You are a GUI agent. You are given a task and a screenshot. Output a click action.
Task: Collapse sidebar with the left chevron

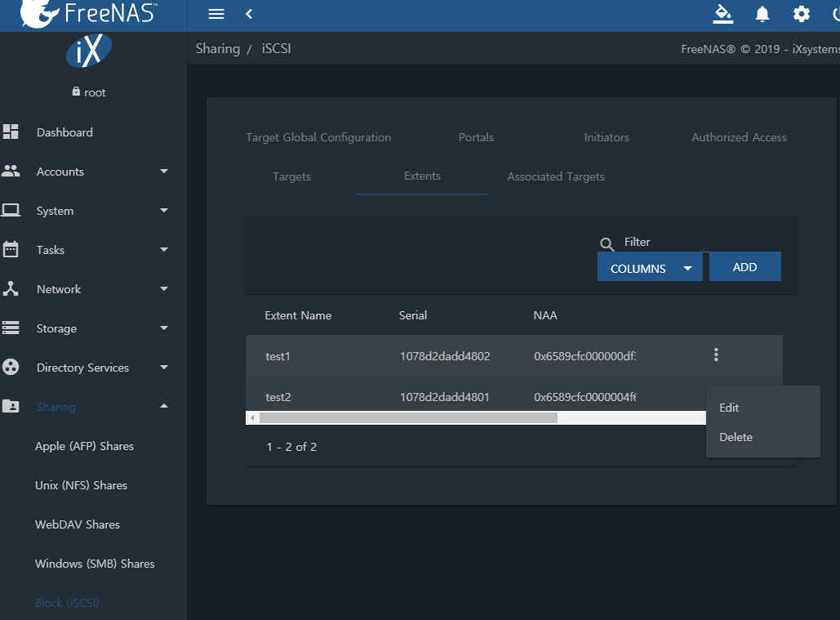pos(248,14)
